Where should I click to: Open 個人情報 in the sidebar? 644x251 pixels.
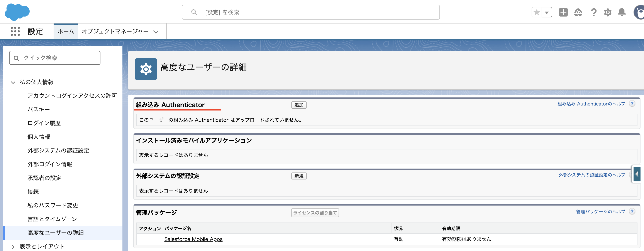tap(39, 137)
